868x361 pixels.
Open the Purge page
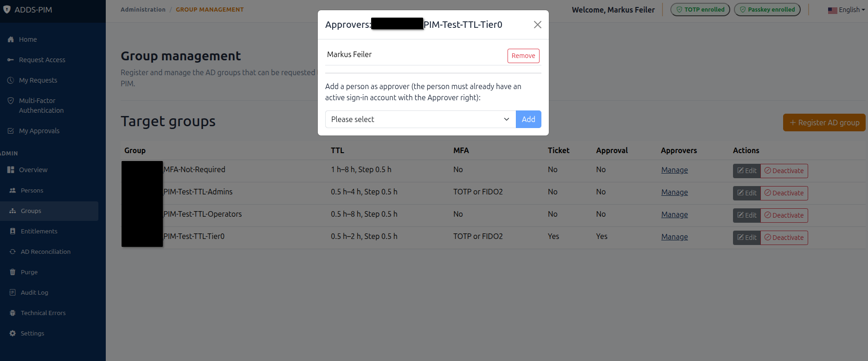click(x=29, y=272)
